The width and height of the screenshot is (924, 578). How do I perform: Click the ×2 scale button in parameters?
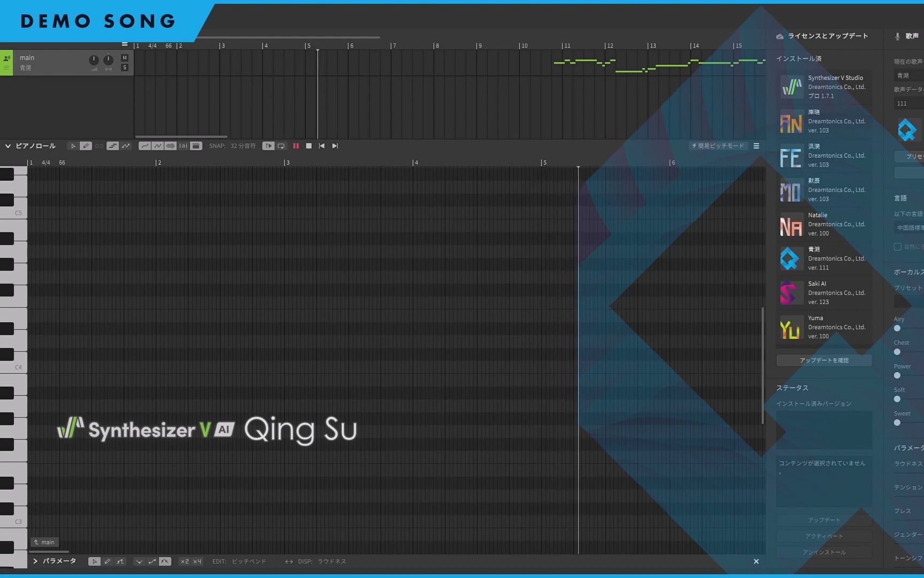click(x=184, y=561)
